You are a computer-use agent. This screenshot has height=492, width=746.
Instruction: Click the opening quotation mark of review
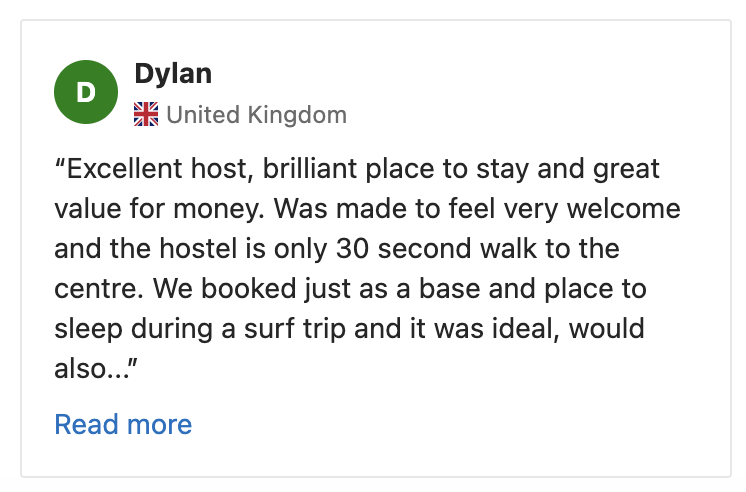(60, 170)
